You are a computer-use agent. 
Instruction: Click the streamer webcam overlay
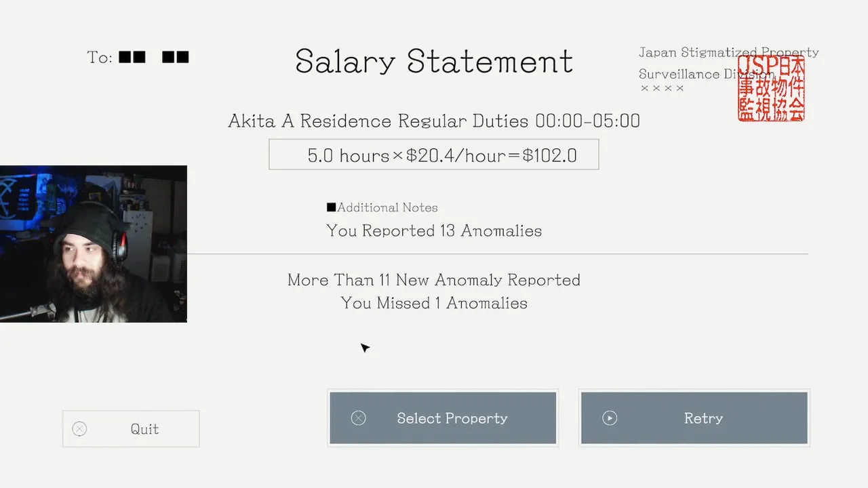(x=94, y=244)
